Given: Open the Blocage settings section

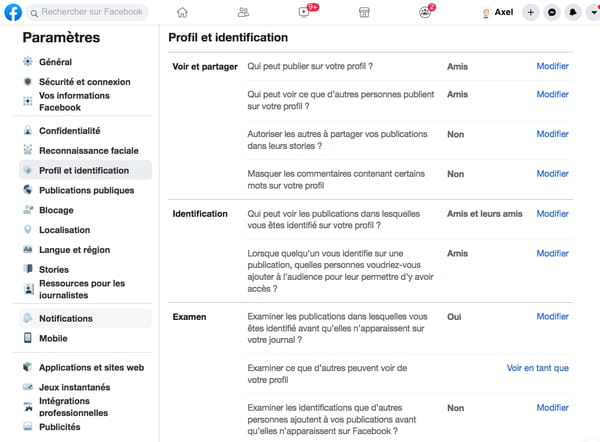Looking at the screenshot, I should tap(56, 210).
